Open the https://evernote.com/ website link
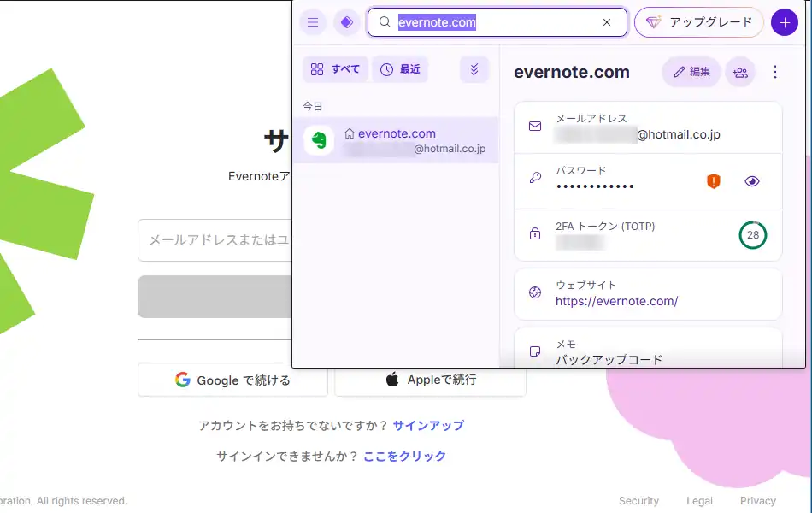The width and height of the screenshot is (812, 513). click(616, 301)
